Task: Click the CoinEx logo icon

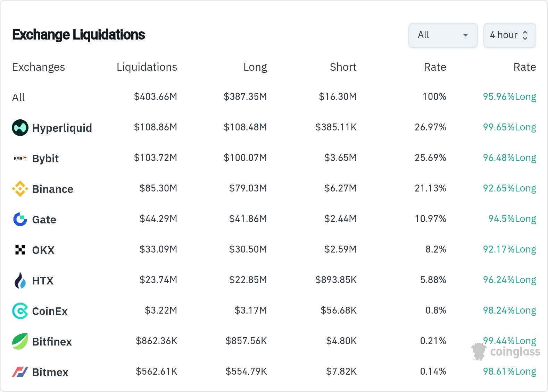Action: pyautogui.click(x=20, y=311)
